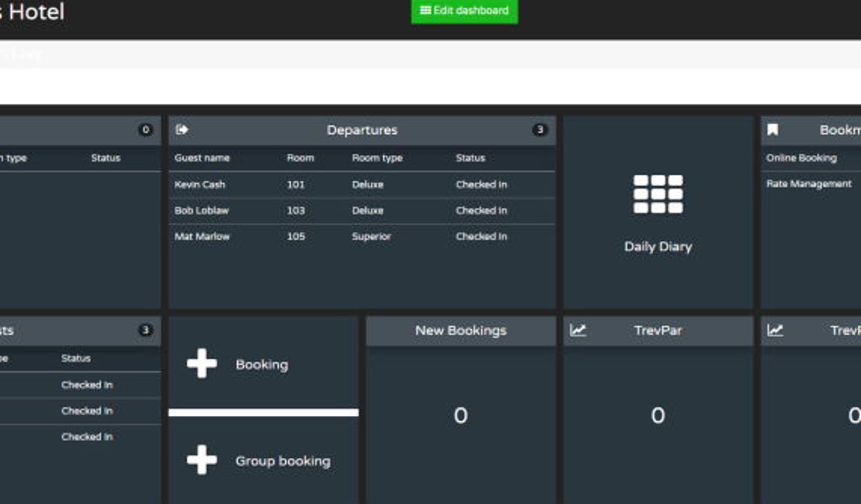Screen dimensions: 861x504
Task: Open the Online Booking bookmark link
Action: 801,158
